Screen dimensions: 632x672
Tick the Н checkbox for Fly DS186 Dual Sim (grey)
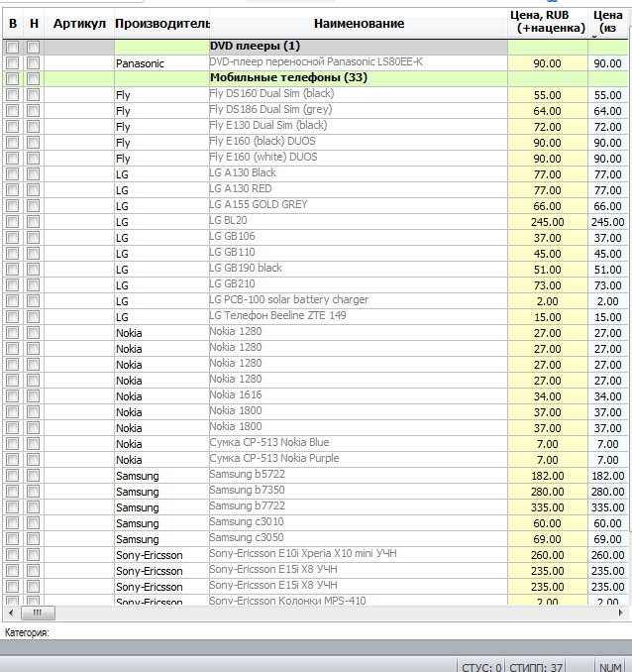click(33, 111)
